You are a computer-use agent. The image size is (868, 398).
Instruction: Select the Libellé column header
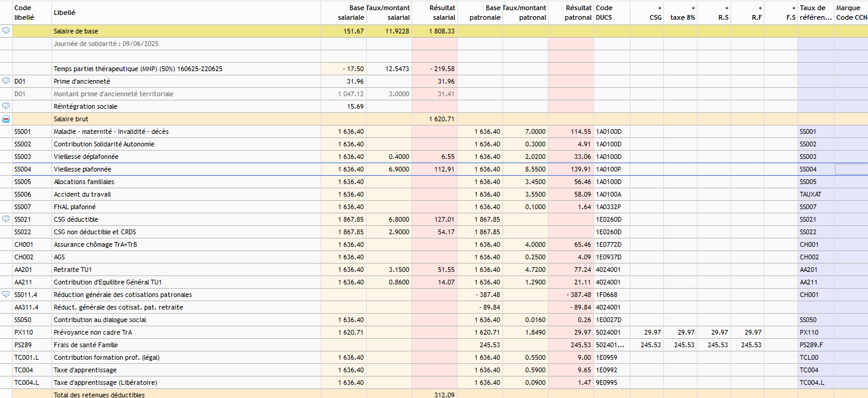[186, 13]
